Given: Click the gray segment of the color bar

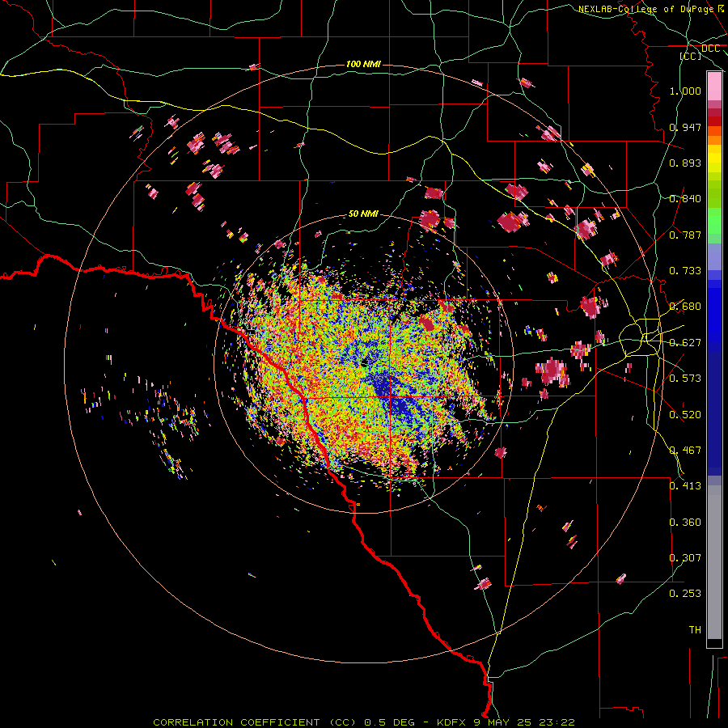Looking at the screenshot, I should 714,562.
